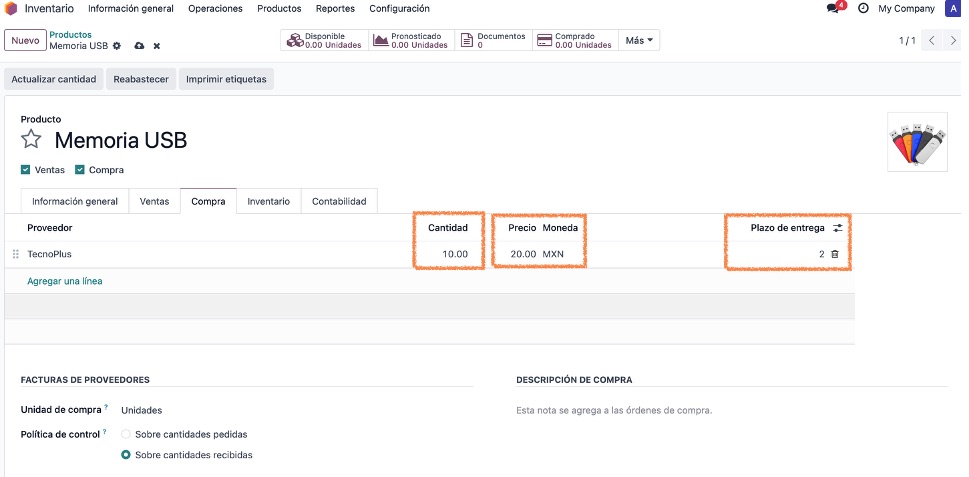Switch to the Información general tab
The width and height of the screenshot is (969, 477).
pyautogui.click(x=75, y=201)
